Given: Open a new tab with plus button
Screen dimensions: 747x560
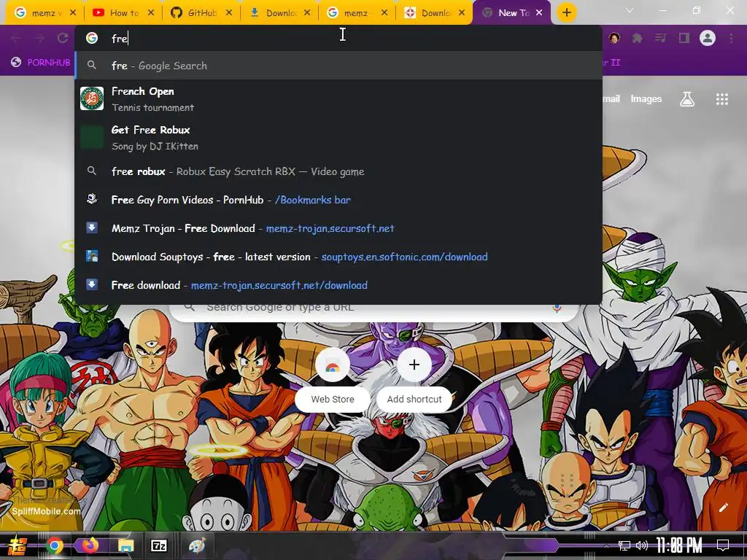Looking at the screenshot, I should 566,12.
